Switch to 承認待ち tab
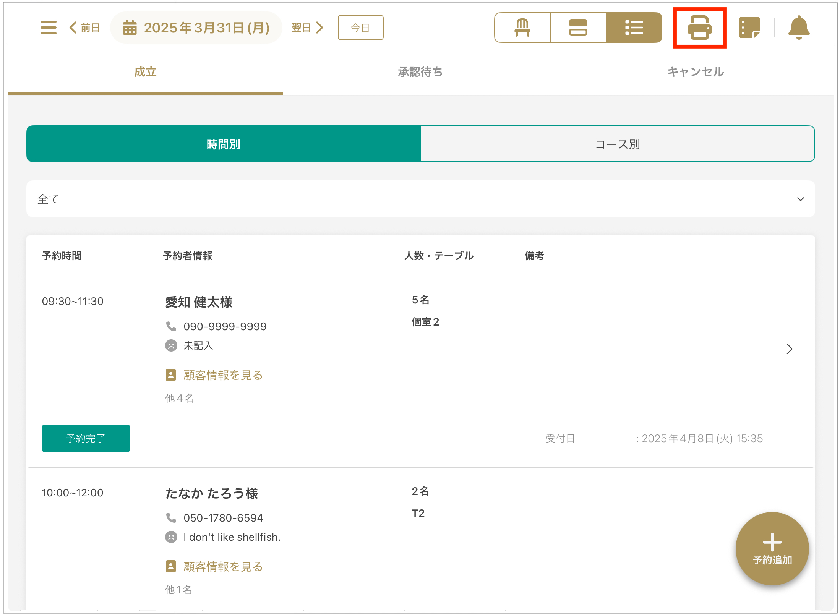Screen dimensions: 840x616 (x=420, y=72)
